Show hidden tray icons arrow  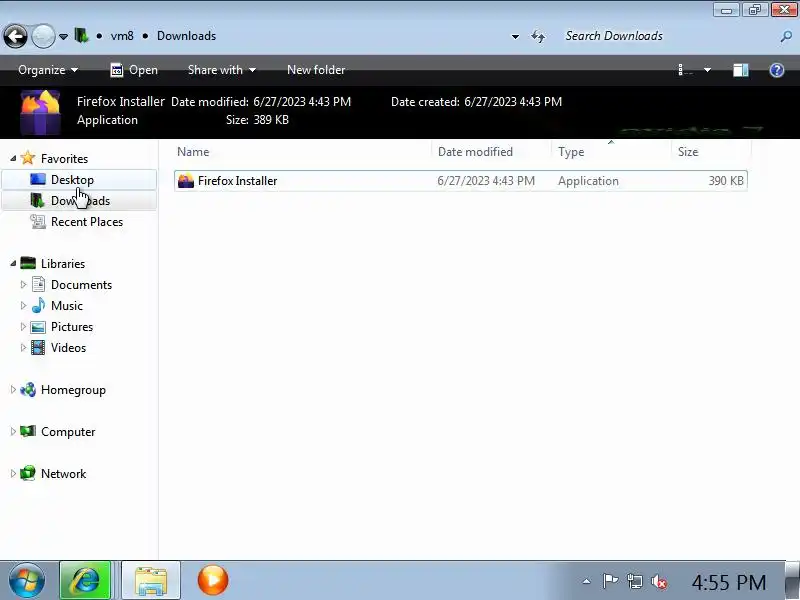(587, 581)
